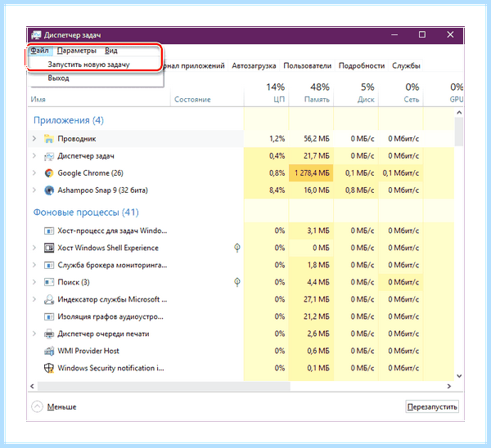Viewport: 491px width, 448px height.
Task: Click the Индексатор службы Microsoft icon
Action: (49, 300)
